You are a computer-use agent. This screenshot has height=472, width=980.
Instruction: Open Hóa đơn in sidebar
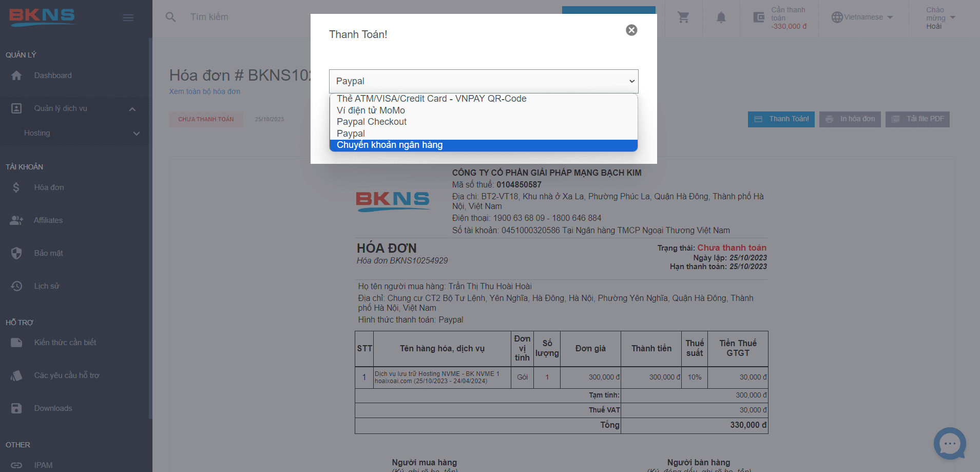click(x=49, y=187)
